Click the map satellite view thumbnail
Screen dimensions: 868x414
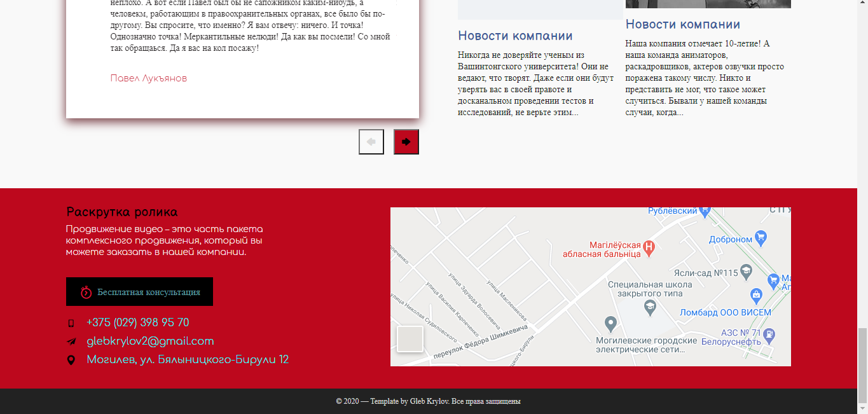(410, 339)
